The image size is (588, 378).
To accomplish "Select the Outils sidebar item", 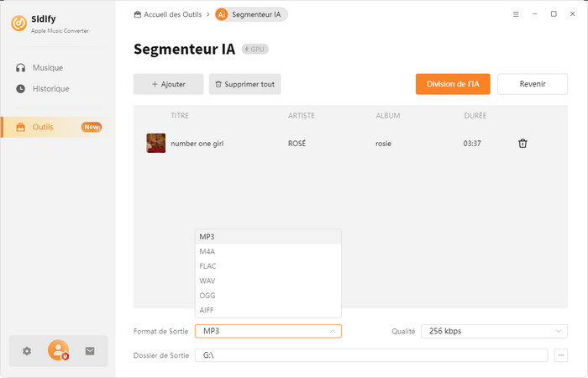I will click(x=43, y=127).
